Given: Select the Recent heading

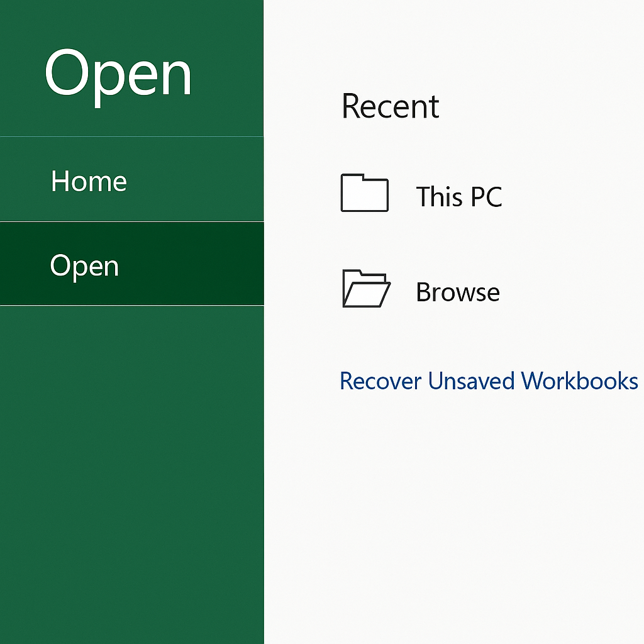Looking at the screenshot, I should 390,106.
